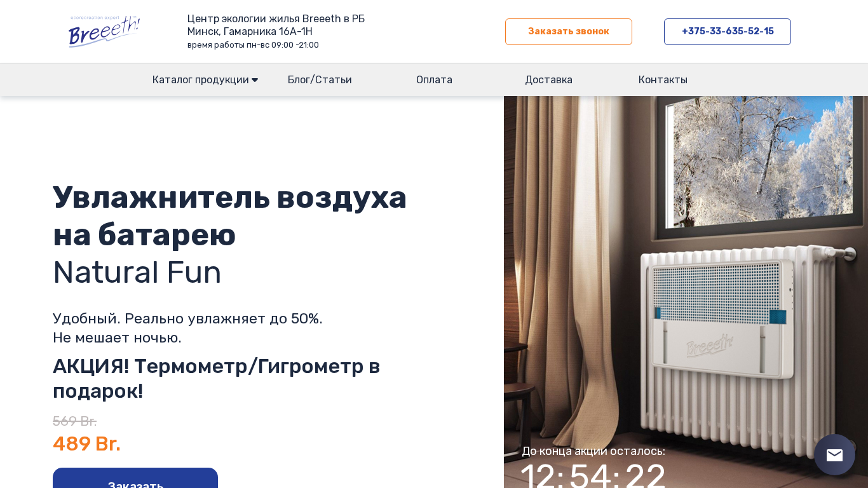Expand the Каталог продукции dropdown arrow
Screen dimensions: 868x488
pos(255,80)
